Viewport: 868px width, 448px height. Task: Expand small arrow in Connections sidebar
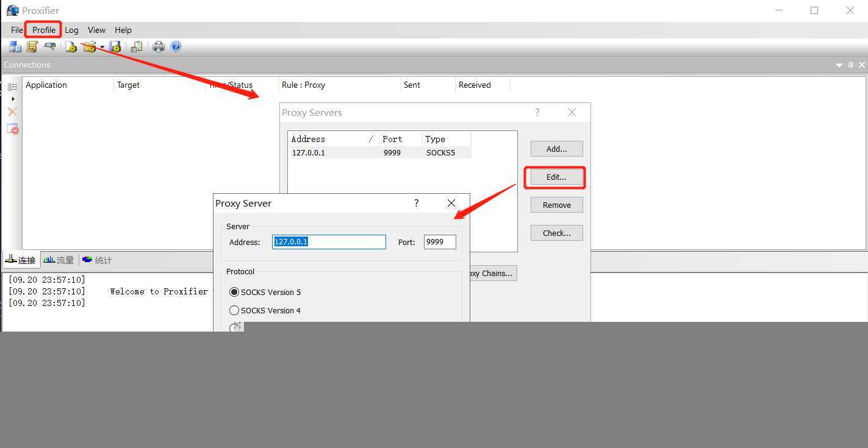(x=13, y=99)
